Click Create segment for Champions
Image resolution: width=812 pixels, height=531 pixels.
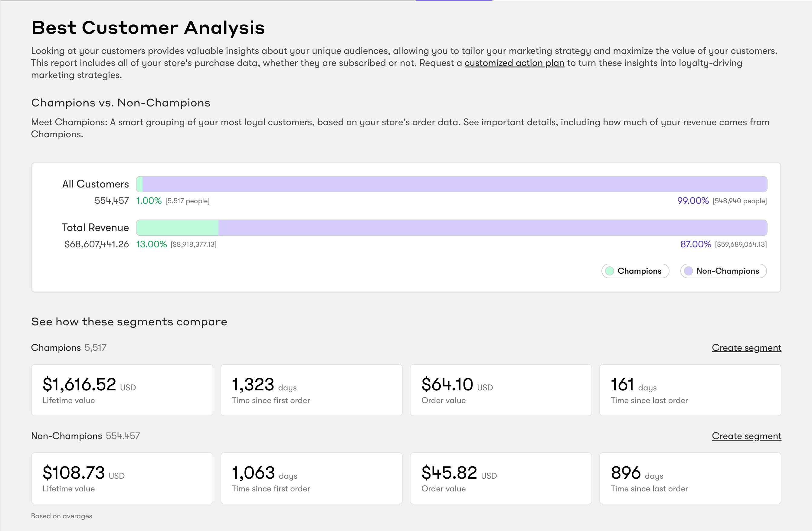coord(746,347)
